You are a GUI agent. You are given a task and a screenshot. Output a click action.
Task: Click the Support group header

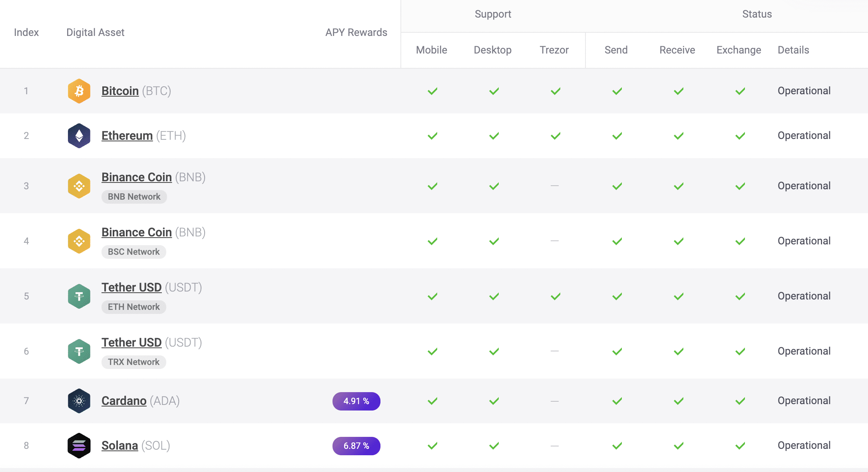pos(493,14)
